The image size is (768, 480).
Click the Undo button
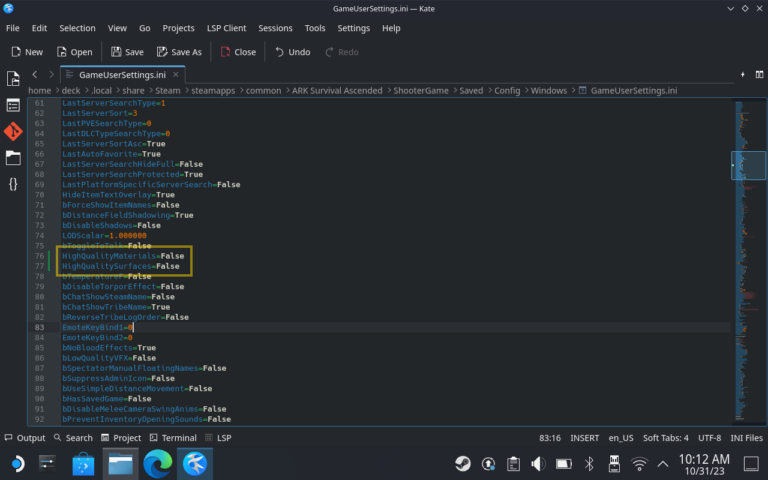pos(291,52)
